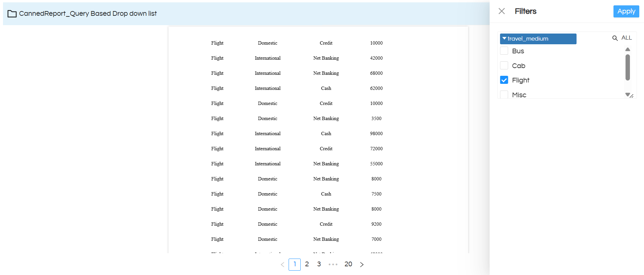Go to next page arrow
This screenshot has width=644, height=275.
[361, 265]
